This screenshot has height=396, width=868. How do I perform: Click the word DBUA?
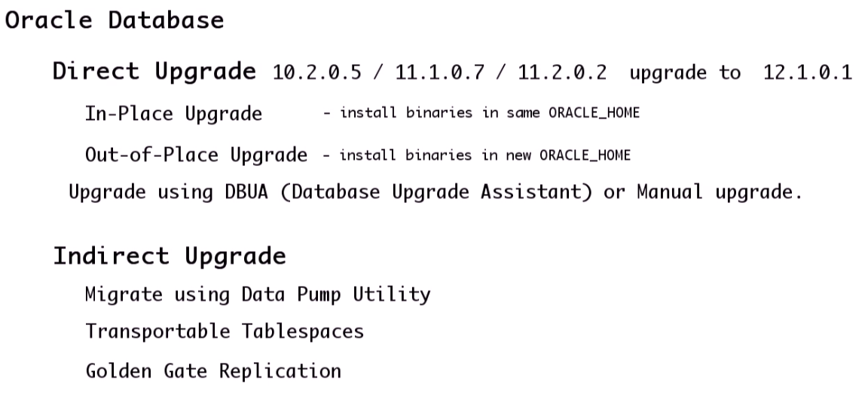pos(246,192)
